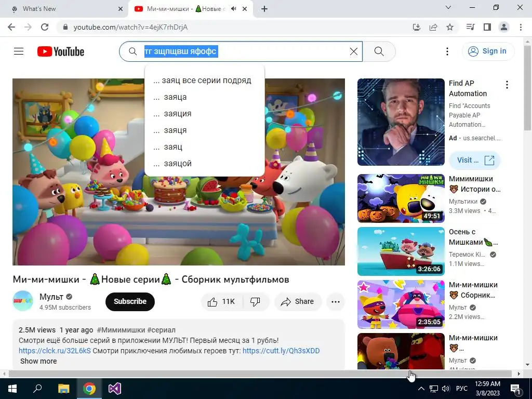
Task: Open the clck.ru/32L6kS link
Action: coord(55,351)
